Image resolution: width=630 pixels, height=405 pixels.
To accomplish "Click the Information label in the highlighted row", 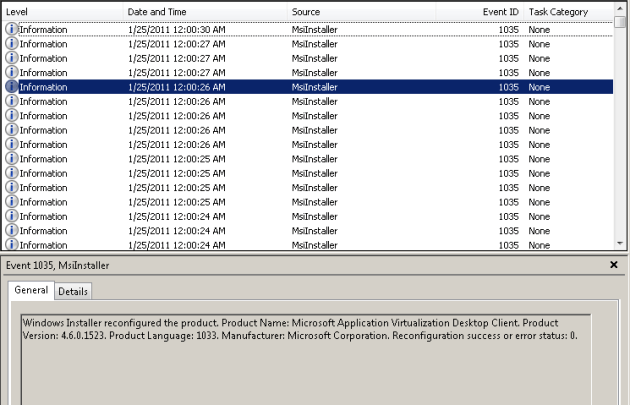I will [43, 87].
